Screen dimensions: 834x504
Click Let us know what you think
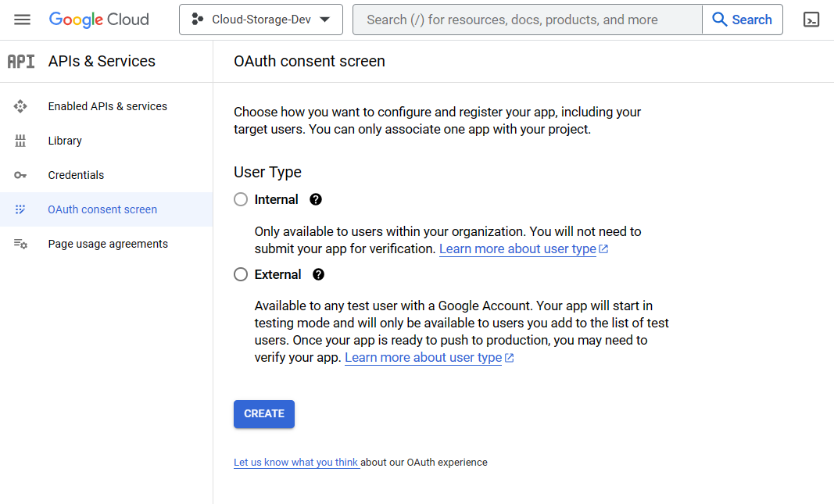click(296, 462)
